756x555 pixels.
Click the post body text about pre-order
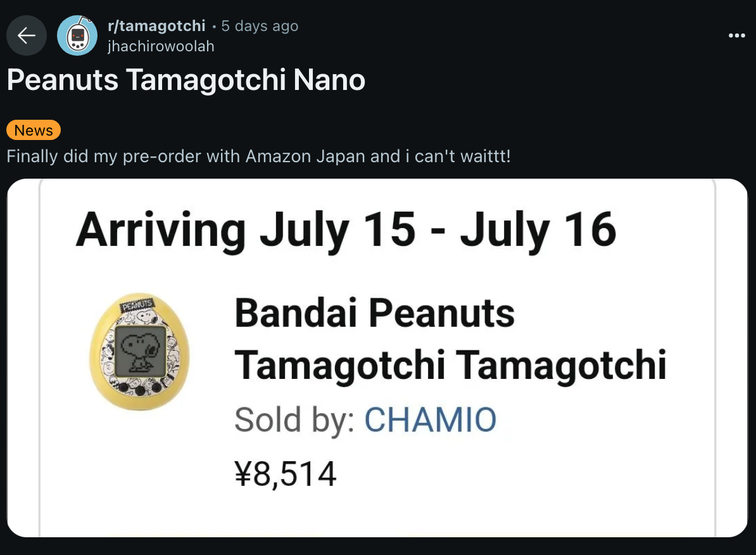(258, 156)
